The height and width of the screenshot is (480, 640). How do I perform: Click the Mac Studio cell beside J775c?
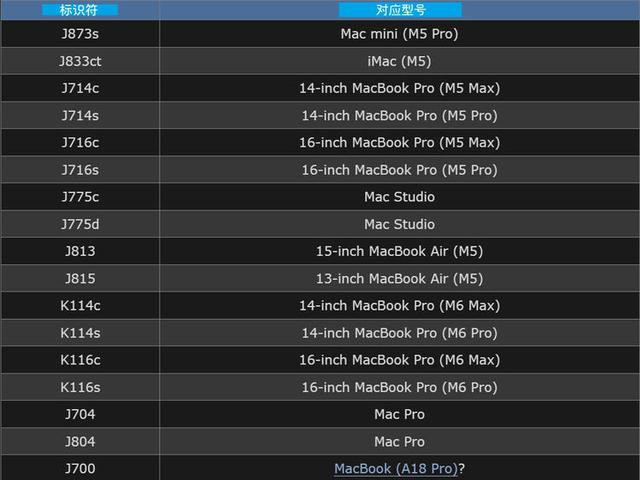point(400,197)
